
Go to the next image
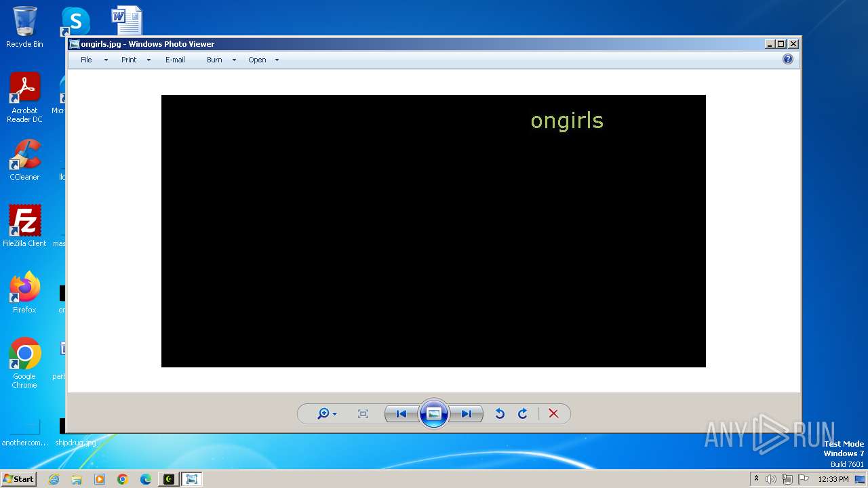(467, 414)
